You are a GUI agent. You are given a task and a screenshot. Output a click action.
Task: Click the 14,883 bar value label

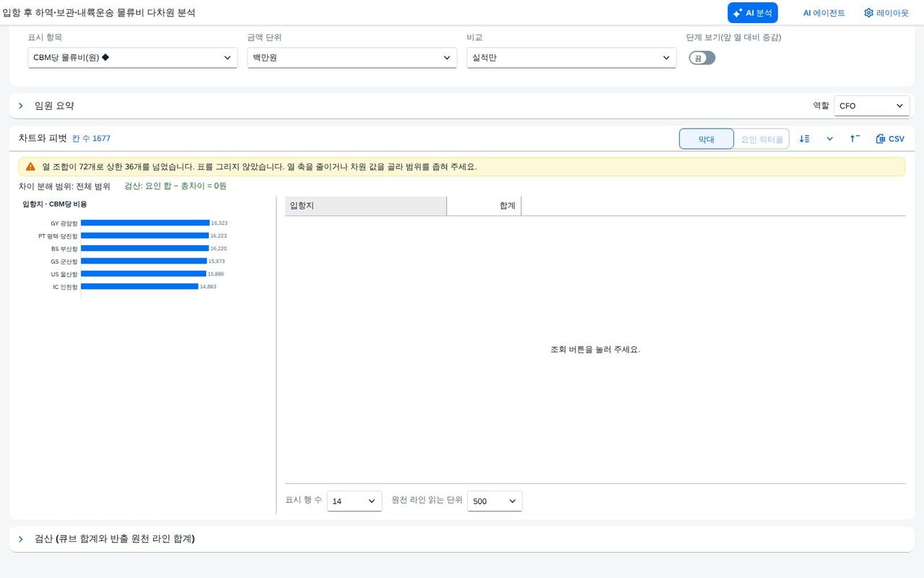(x=208, y=287)
